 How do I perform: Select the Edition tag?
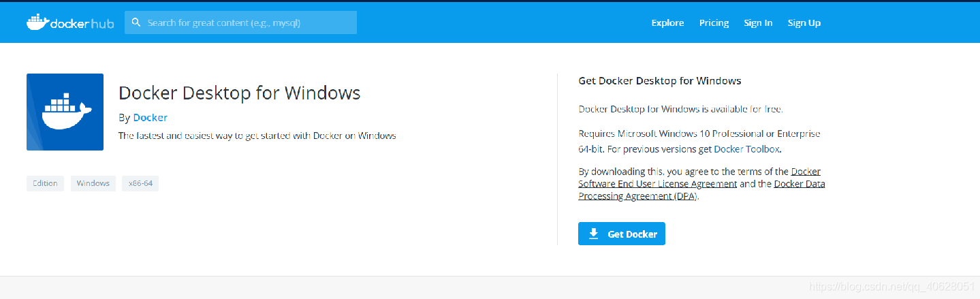(x=46, y=183)
